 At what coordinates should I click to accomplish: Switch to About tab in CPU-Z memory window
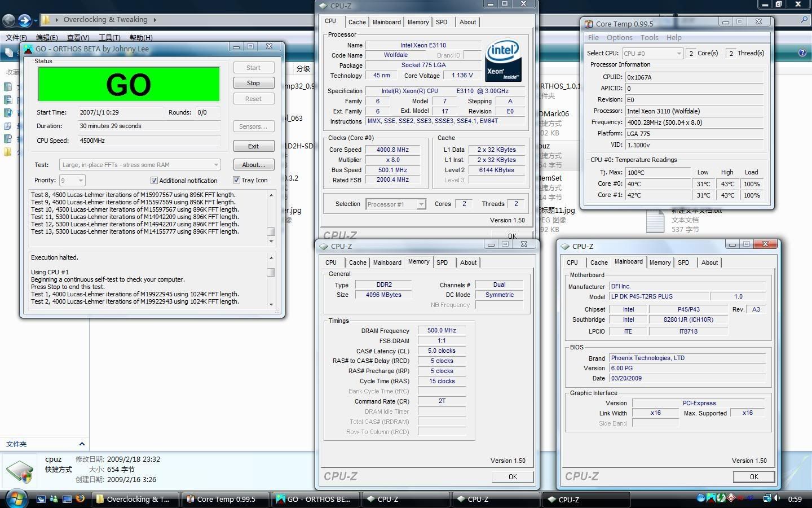click(468, 262)
